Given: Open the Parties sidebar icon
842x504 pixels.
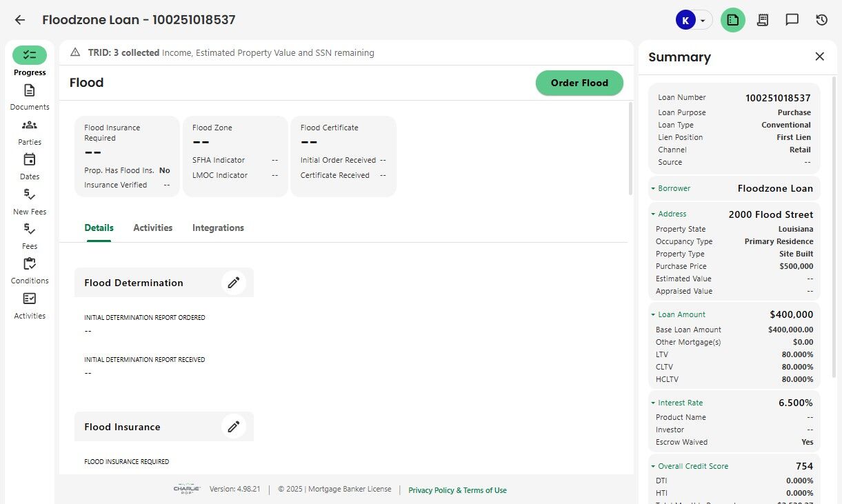Looking at the screenshot, I should pyautogui.click(x=29, y=125).
